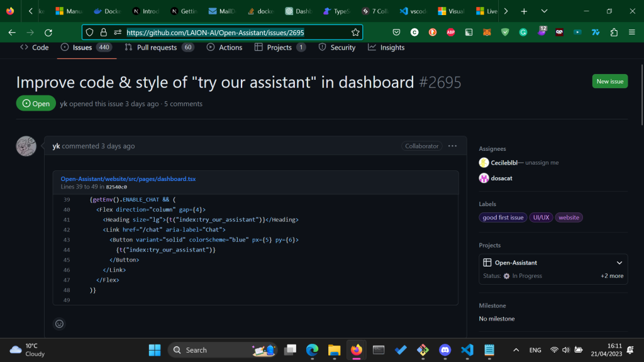Add an emoji reaction to yk's comment
This screenshot has width=644, height=362.
pos(60,324)
